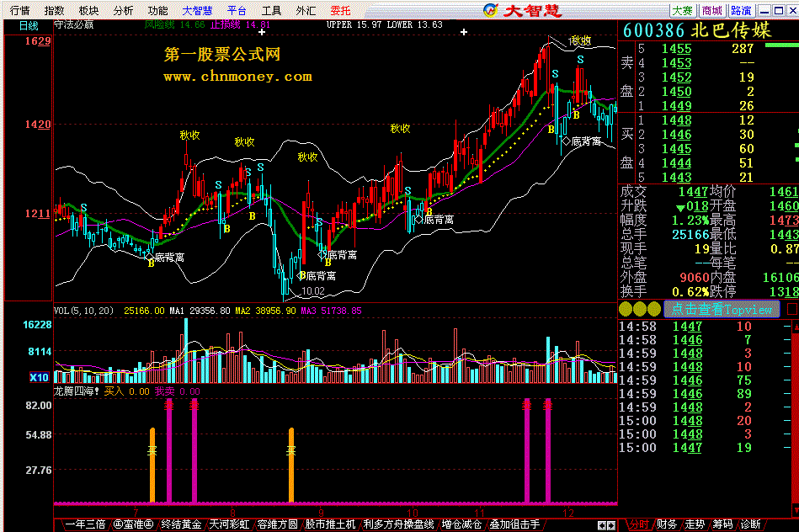Select the ㊣蛮准㊣ indicator tab

[x=133, y=524]
